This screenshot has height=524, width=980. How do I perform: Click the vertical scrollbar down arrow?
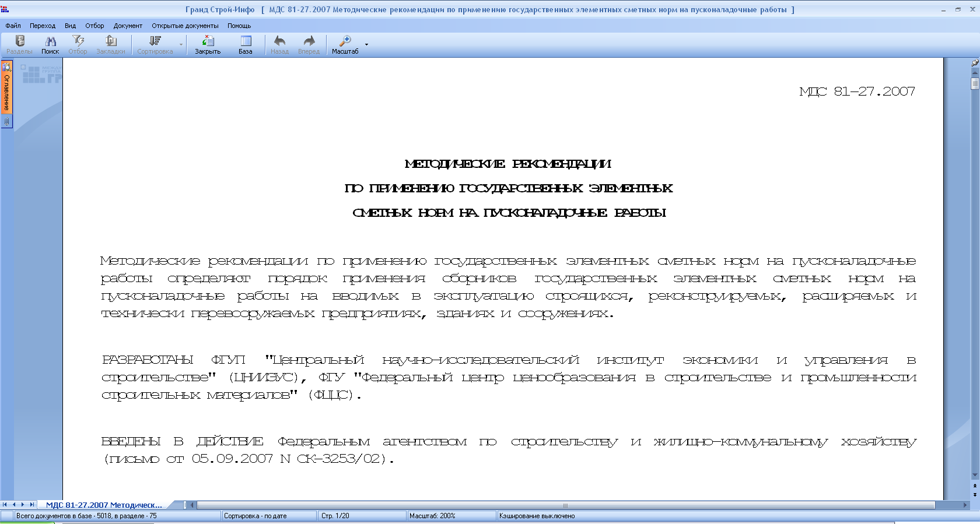pyautogui.click(x=975, y=476)
